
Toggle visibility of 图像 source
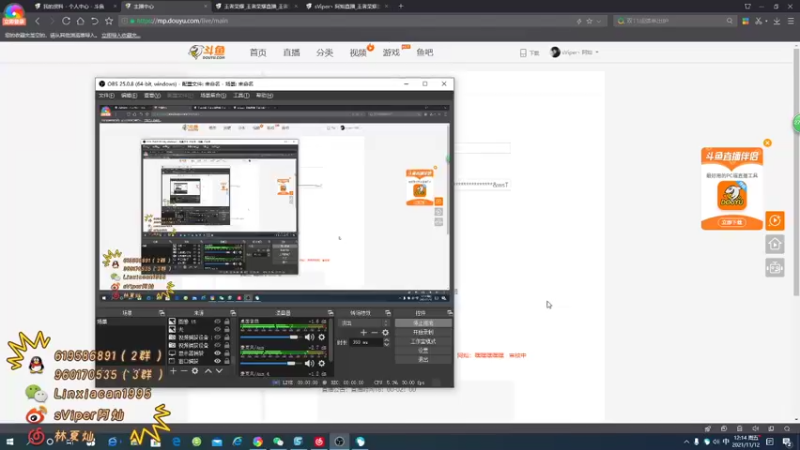(x=217, y=321)
